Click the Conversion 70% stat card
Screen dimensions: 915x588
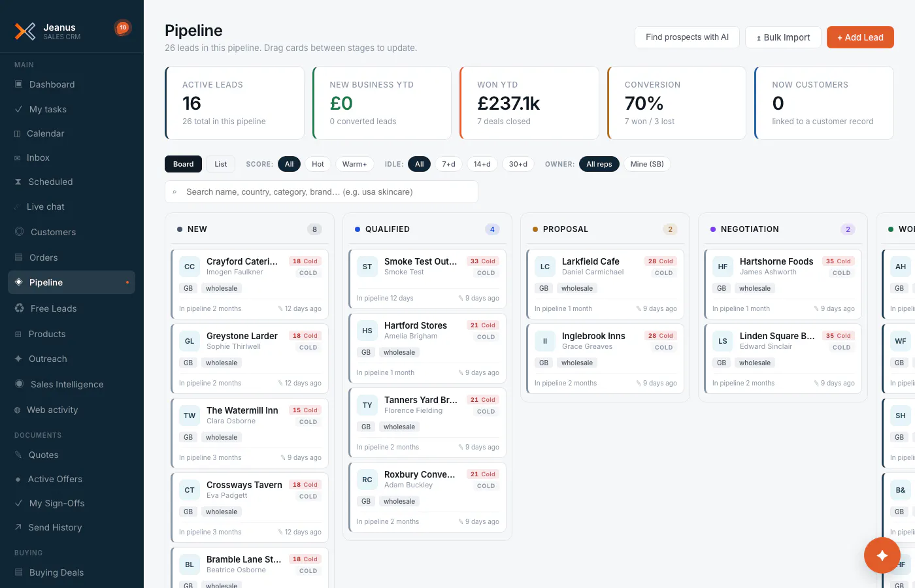click(676, 103)
